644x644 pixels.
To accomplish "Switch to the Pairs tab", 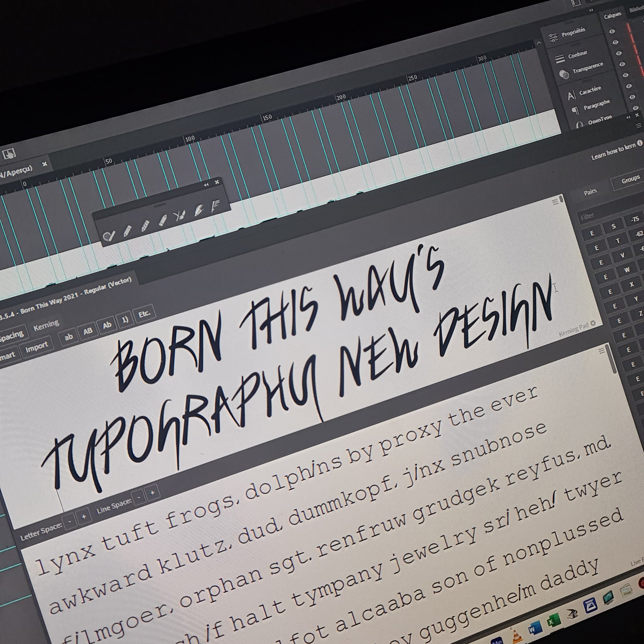I will click(590, 192).
